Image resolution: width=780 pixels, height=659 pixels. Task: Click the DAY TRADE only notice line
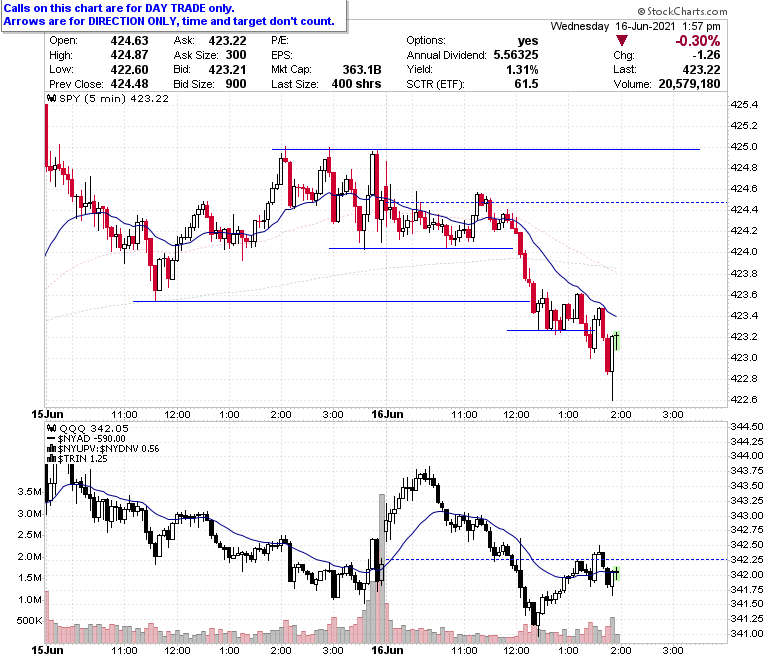pos(119,8)
